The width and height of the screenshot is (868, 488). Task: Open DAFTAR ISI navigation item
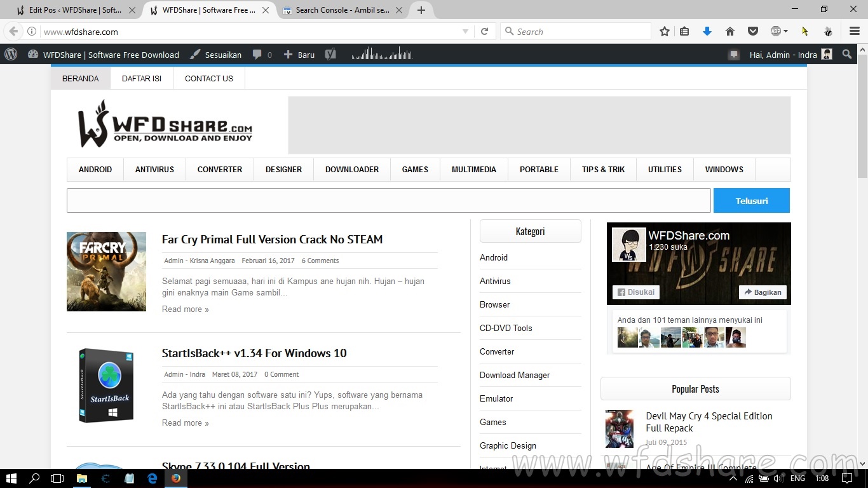tap(142, 78)
